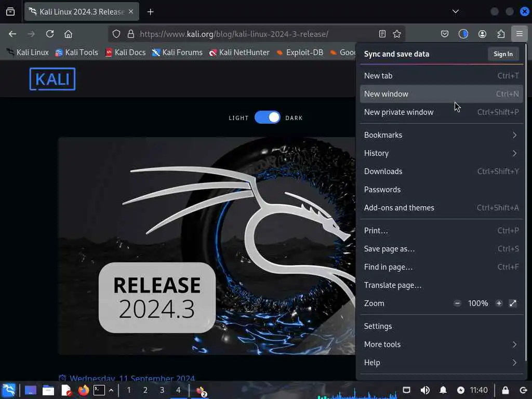The height and width of the screenshot is (399, 532).
Task: Show desktop from the taskbar icon
Action: pyautogui.click(x=31, y=391)
